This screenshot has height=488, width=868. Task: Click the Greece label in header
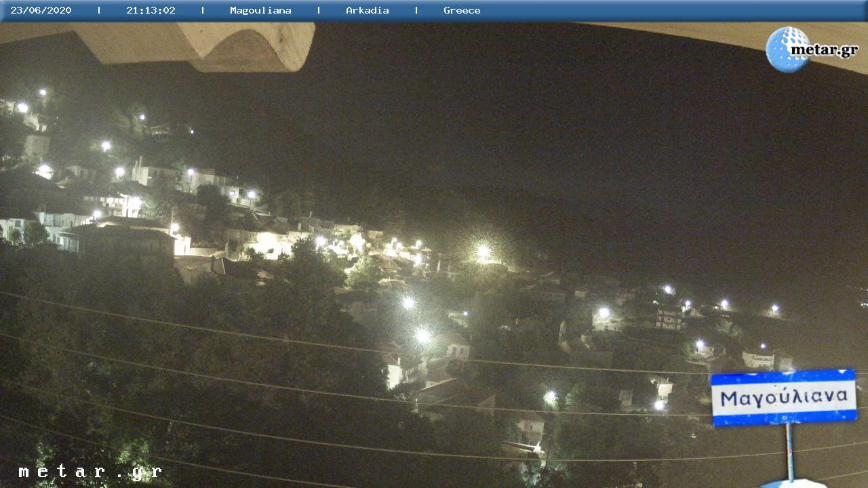[x=462, y=10]
